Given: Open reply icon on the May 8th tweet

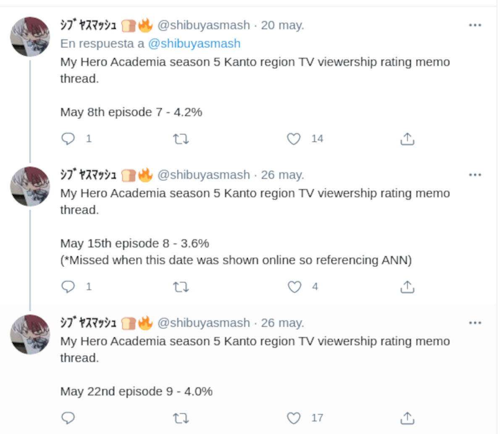Looking at the screenshot, I should (x=68, y=139).
